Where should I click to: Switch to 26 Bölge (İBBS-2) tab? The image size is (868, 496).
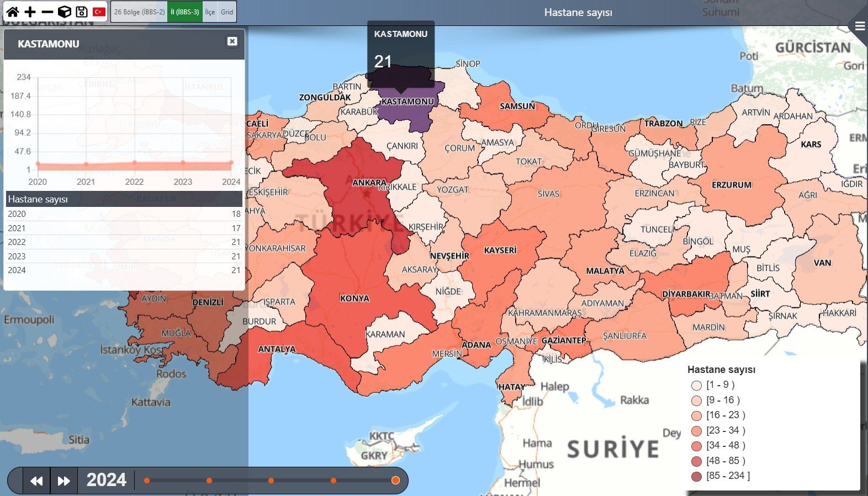pyautogui.click(x=139, y=12)
